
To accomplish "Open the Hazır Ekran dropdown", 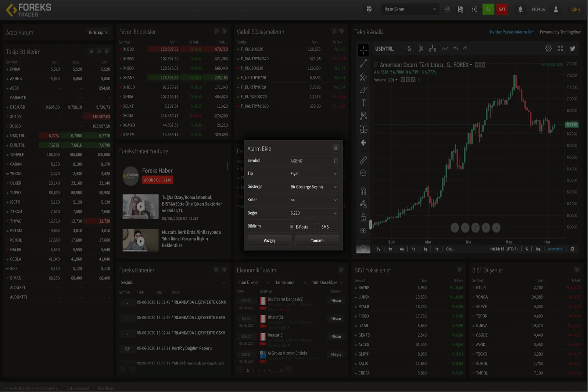I will click(409, 9).
